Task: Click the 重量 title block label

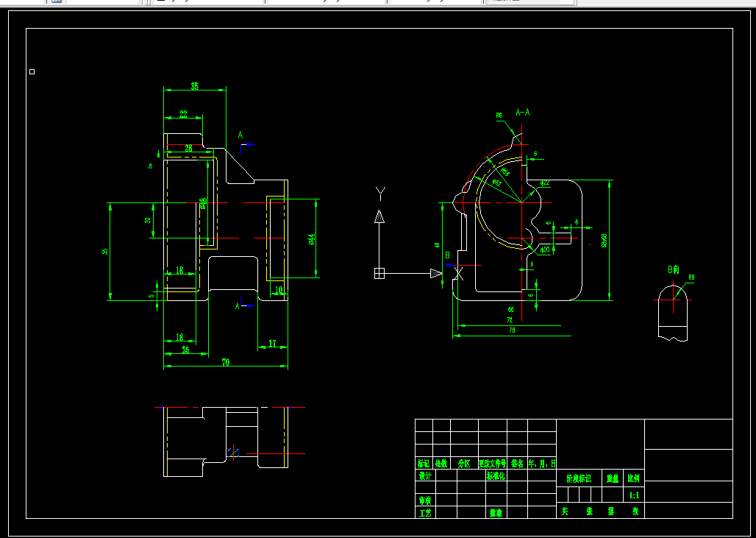Action: click(613, 478)
